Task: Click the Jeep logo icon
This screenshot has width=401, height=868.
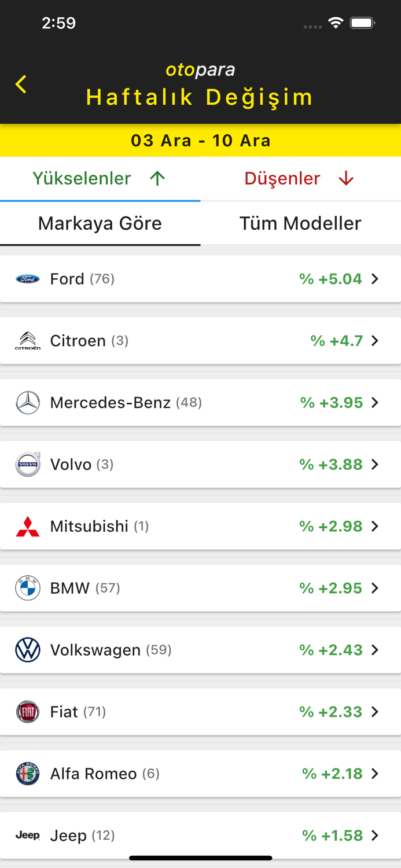Action: tap(27, 835)
